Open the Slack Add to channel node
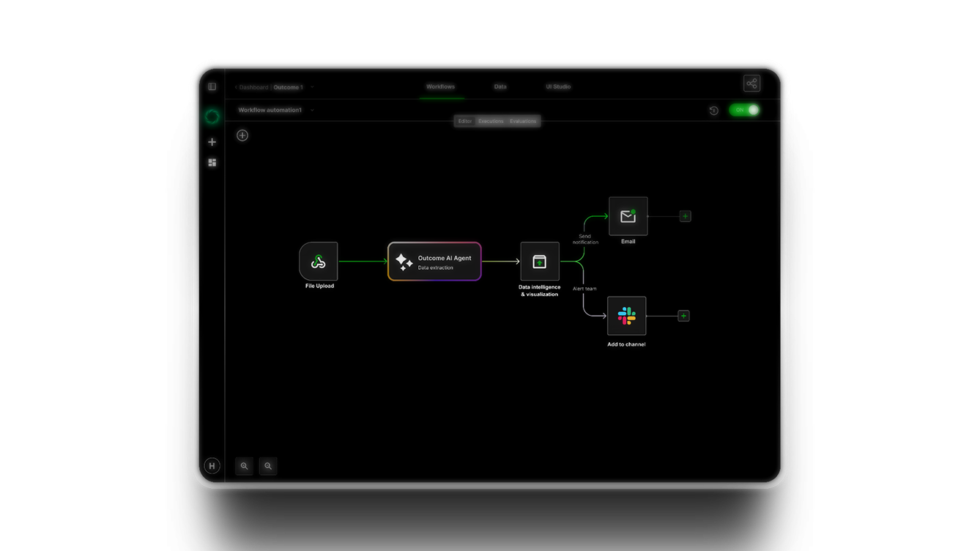 pos(626,316)
